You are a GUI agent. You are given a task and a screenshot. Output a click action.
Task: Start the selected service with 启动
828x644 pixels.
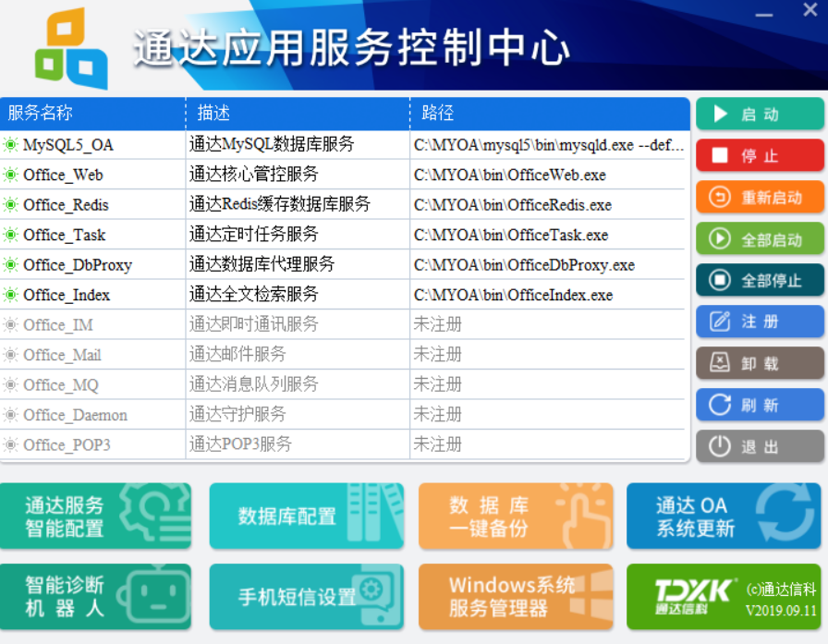coord(760,114)
